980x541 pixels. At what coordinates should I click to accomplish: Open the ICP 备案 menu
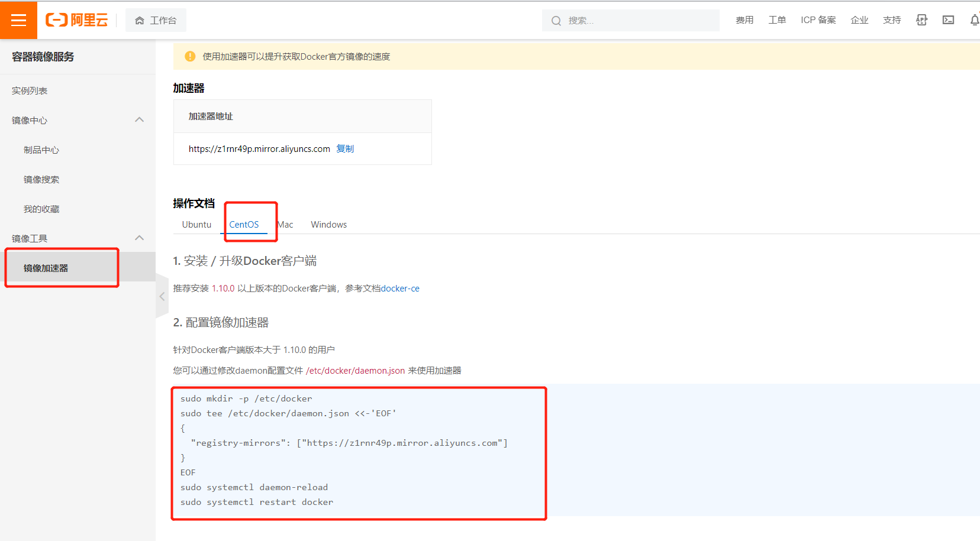coord(818,20)
